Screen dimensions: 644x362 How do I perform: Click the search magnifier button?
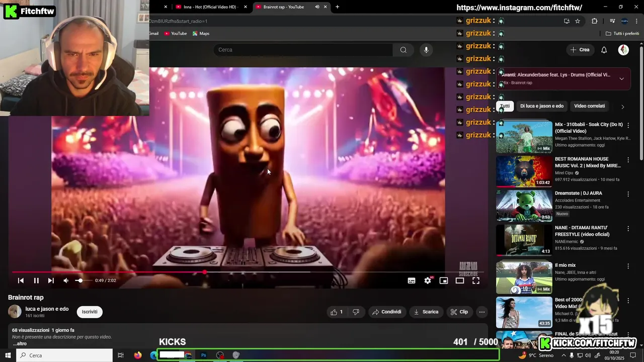[x=404, y=50]
